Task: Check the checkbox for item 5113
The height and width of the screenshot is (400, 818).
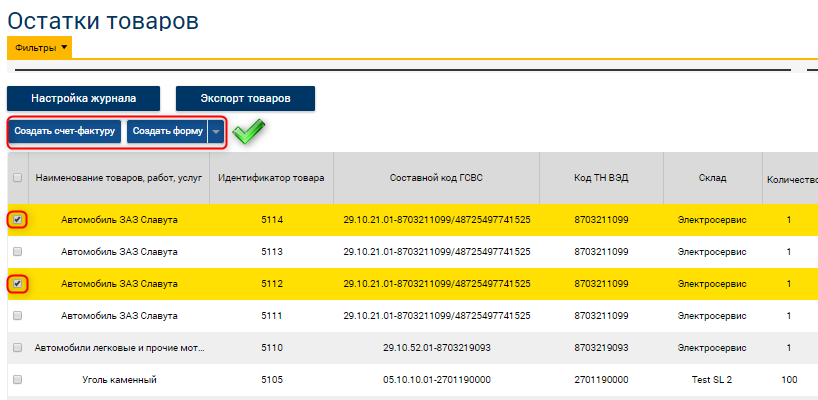Action: click(x=18, y=252)
